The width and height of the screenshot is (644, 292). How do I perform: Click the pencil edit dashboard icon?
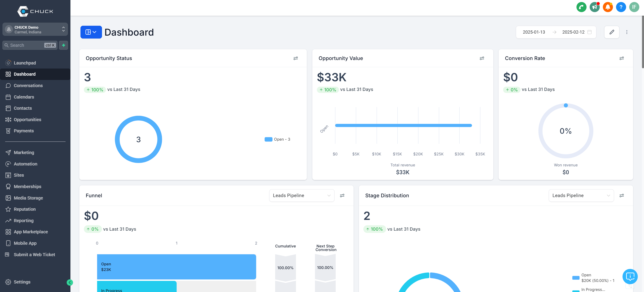point(612,32)
